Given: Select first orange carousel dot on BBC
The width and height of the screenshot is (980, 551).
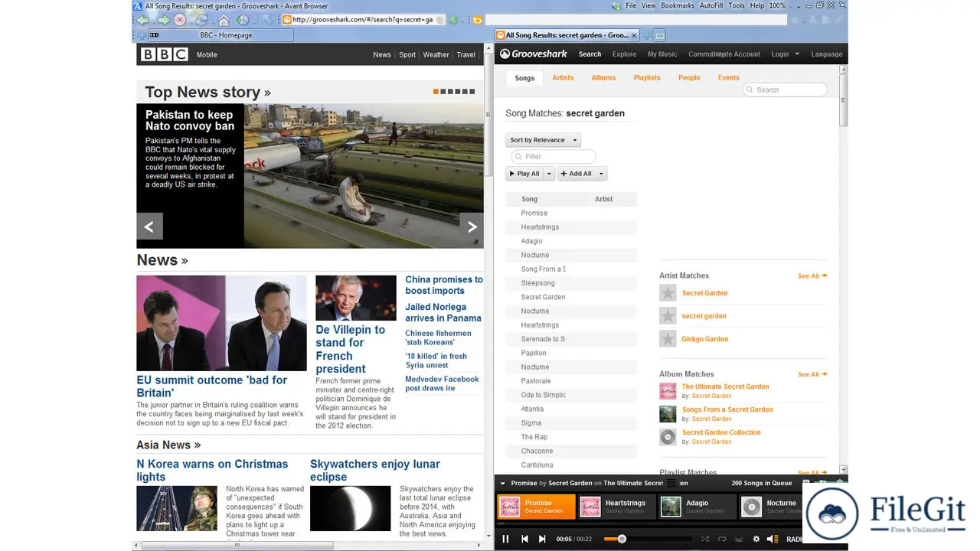Looking at the screenshot, I should click(x=436, y=92).
